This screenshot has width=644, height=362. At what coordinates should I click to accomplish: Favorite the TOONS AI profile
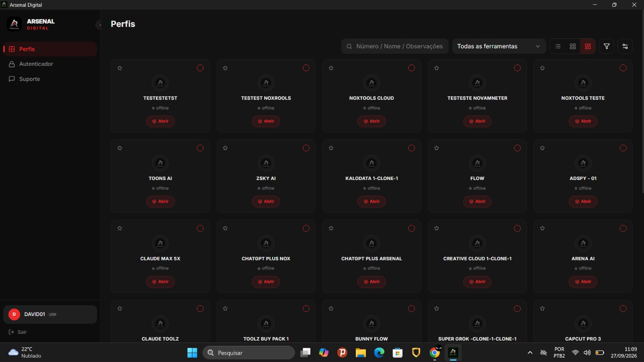[120, 148]
